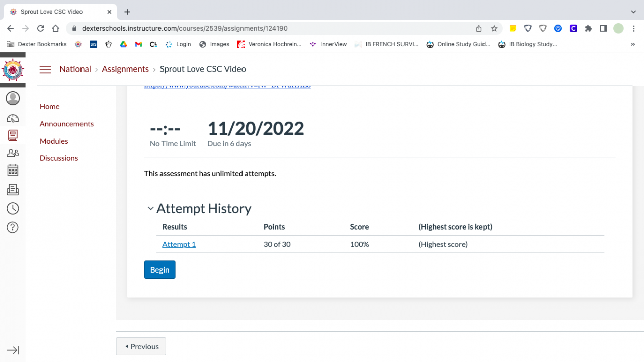Open the Chrome three-dot menu
The width and height of the screenshot is (644, 362).
point(633,29)
